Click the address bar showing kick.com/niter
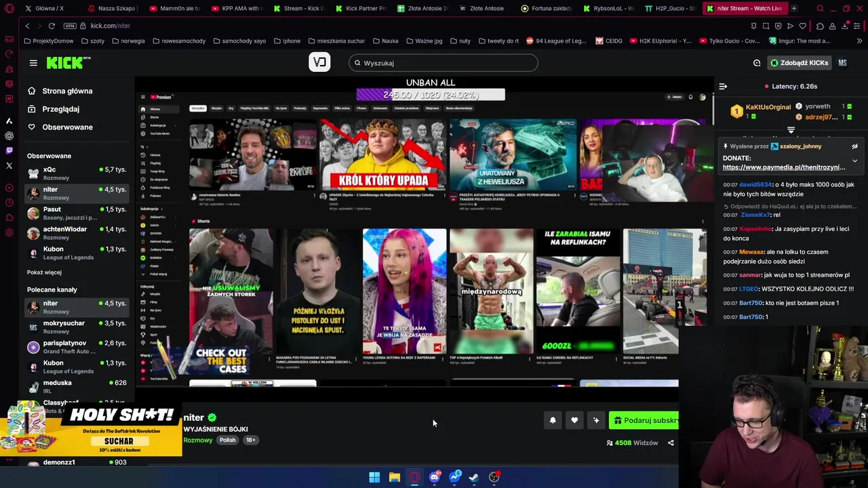 tap(111, 26)
